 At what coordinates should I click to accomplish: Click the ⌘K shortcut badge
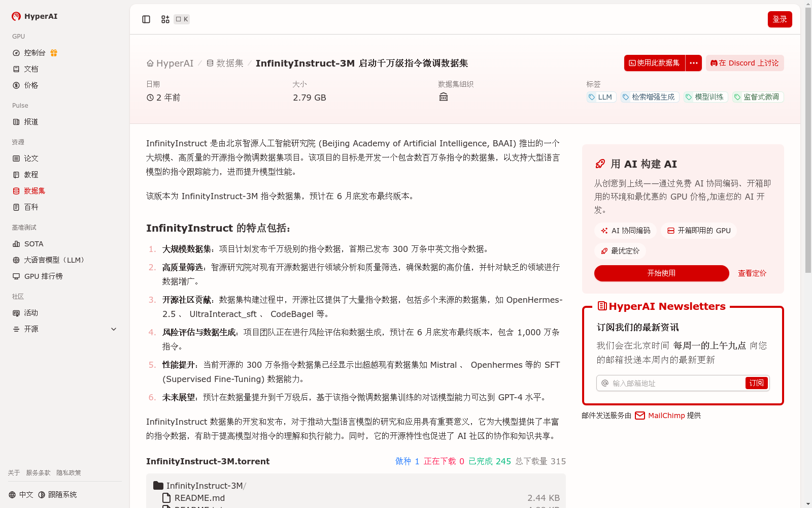(182, 19)
